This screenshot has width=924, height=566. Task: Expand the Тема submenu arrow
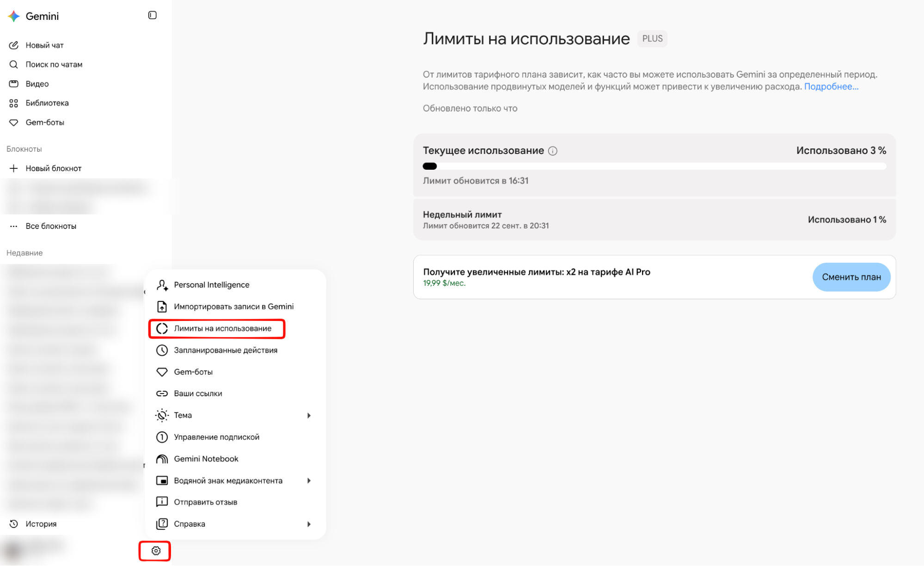pyautogui.click(x=309, y=415)
